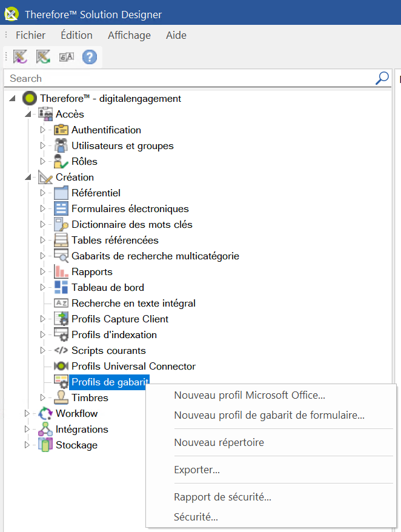Click the Profils Capture Client icon

point(61,319)
